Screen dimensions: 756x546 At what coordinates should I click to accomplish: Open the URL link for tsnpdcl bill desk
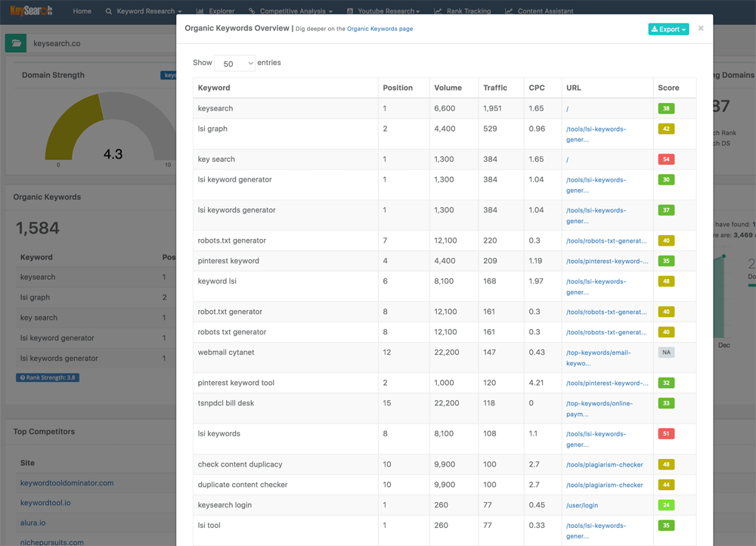point(600,408)
